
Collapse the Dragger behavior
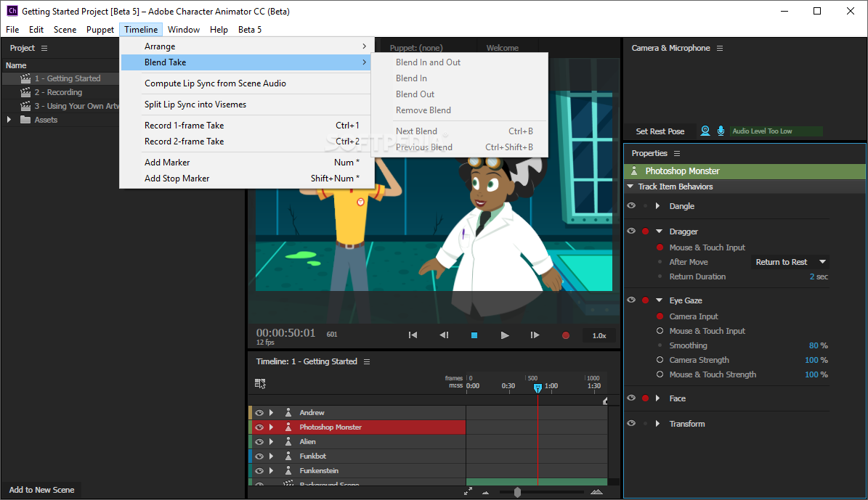(660, 231)
